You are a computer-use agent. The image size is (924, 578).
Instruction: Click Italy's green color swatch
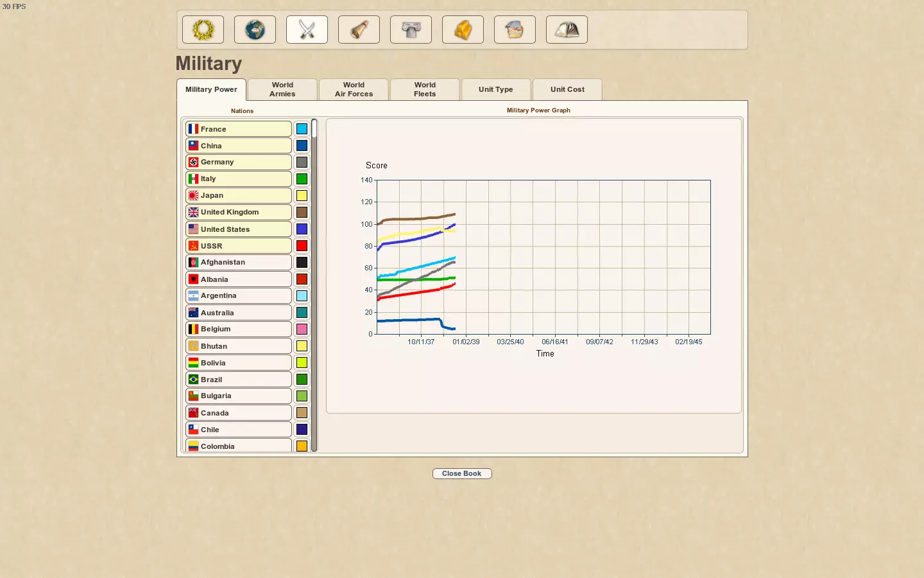pos(302,179)
